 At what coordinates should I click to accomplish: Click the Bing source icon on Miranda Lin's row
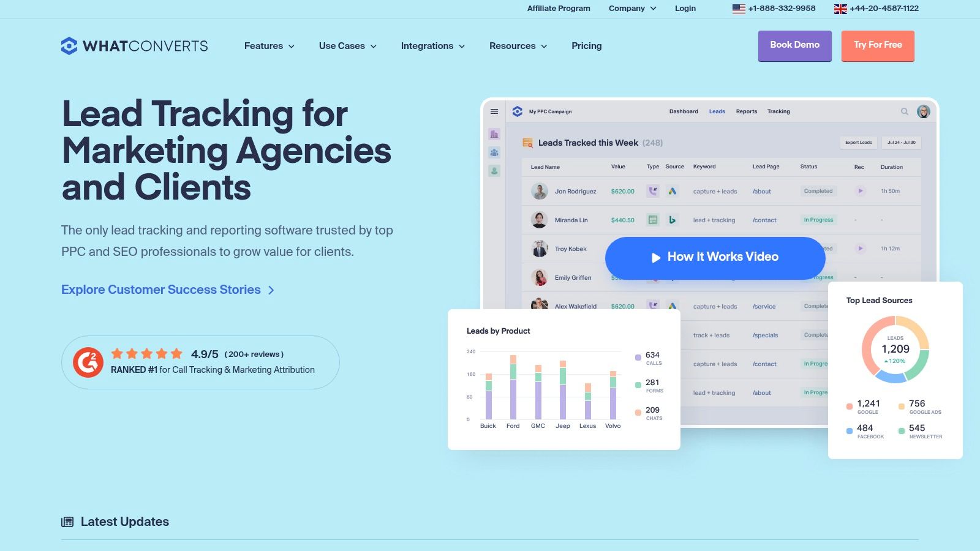(x=672, y=220)
